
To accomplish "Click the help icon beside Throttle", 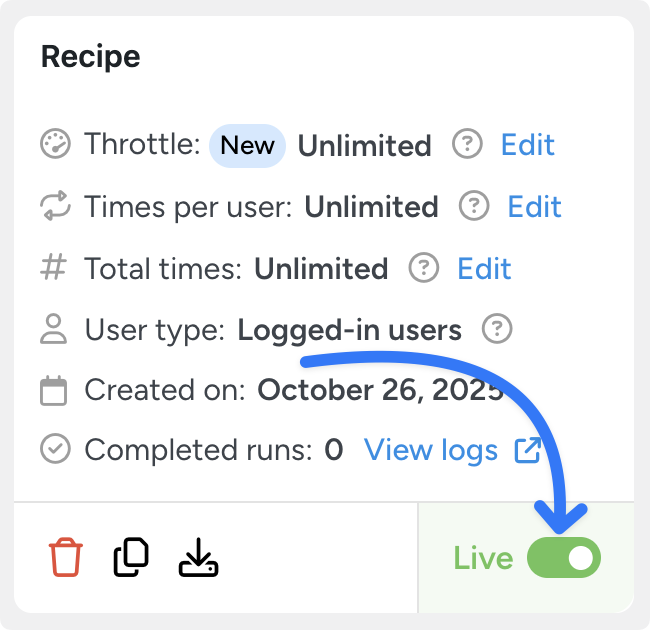I will click(x=467, y=145).
